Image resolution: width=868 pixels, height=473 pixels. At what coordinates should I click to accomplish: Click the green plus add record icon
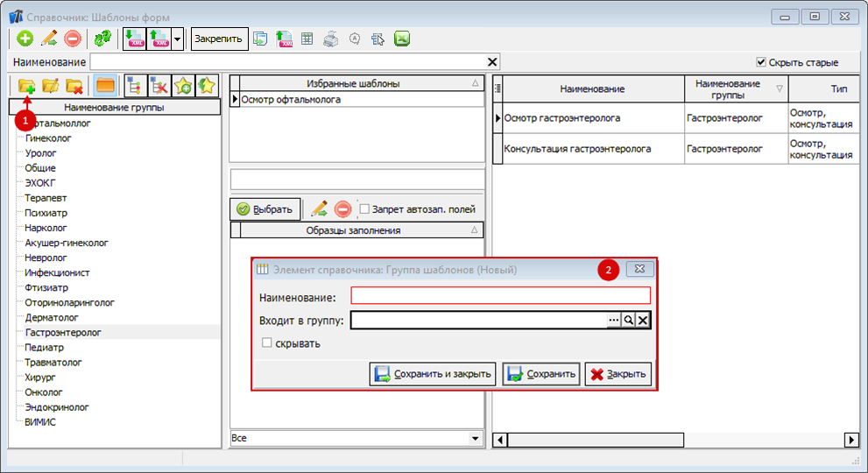click(25, 39)
